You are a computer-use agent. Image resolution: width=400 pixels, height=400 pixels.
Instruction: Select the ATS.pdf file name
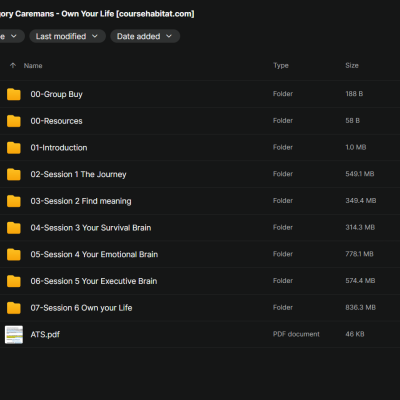(45, 334)
